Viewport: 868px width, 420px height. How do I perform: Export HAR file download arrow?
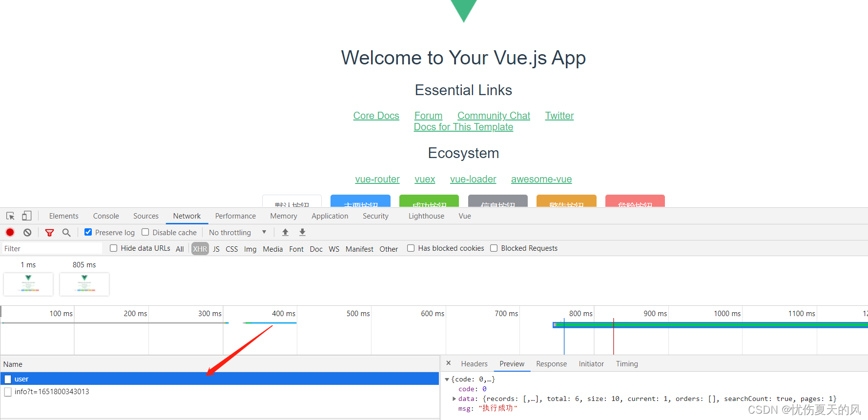(302, 232)
